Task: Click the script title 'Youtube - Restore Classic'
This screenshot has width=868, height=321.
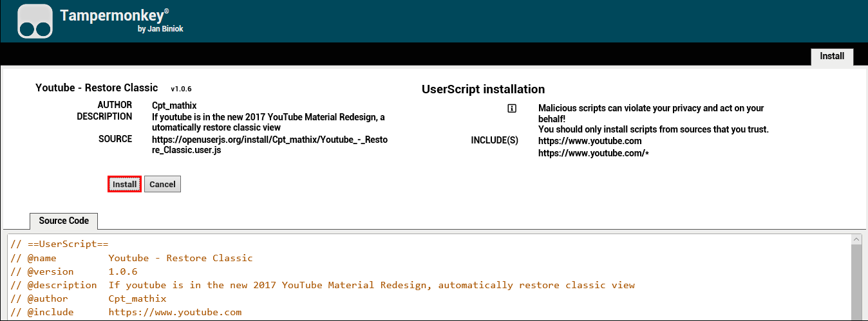Action: [97, 88]
